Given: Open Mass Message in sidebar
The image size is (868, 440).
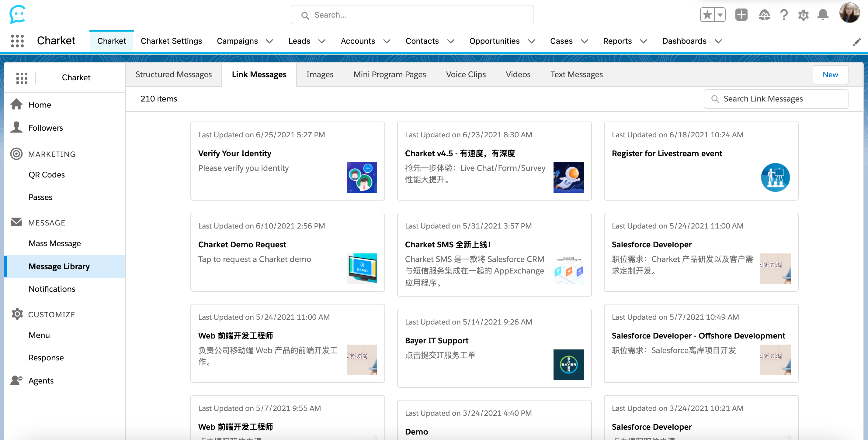Looking at the screenshot, I should [x=54, y=243].
